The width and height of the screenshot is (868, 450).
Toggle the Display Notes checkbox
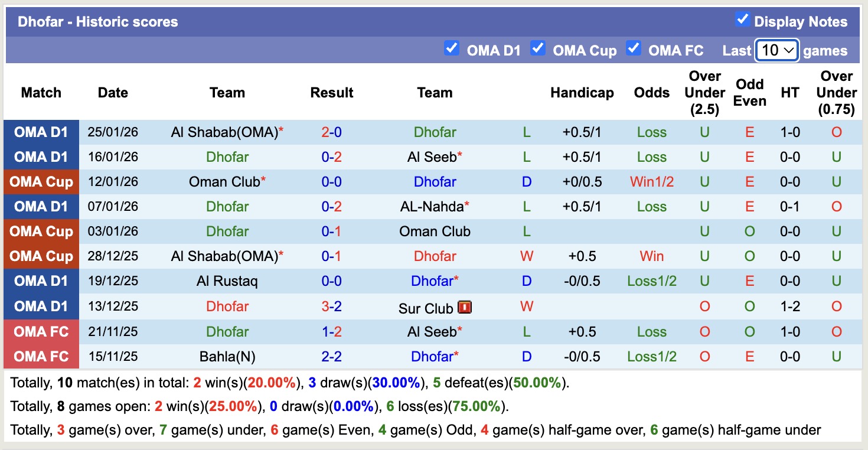click(x=742, y=19)
